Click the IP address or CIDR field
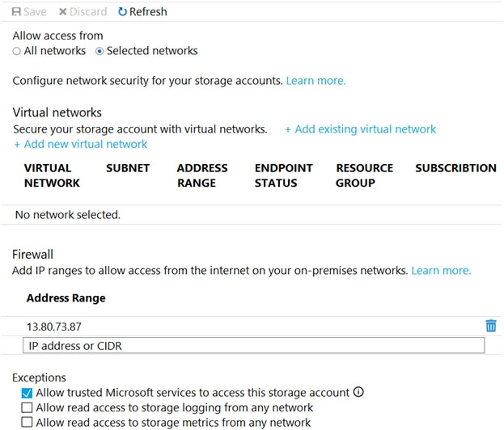 point(253,346)
